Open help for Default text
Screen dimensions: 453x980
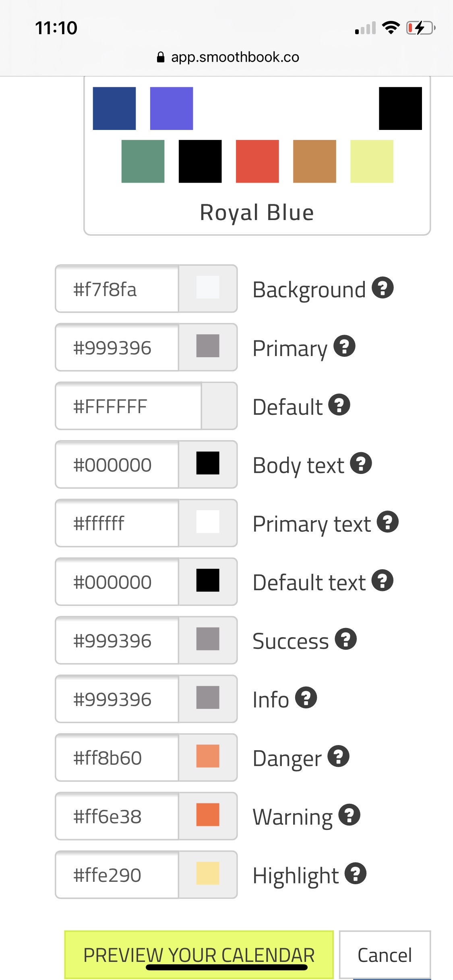pyautogui.click(x=382, y=581)
